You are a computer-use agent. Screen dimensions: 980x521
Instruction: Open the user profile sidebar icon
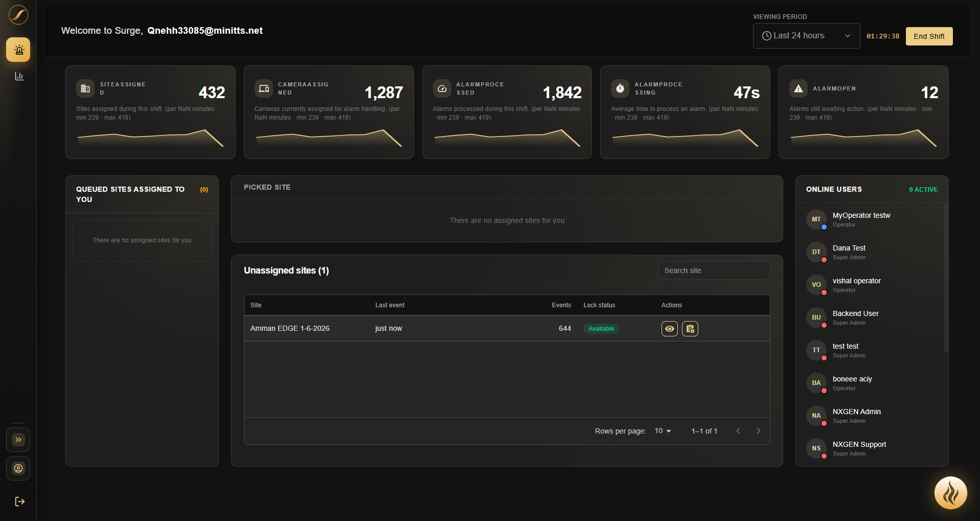point(18,468)
